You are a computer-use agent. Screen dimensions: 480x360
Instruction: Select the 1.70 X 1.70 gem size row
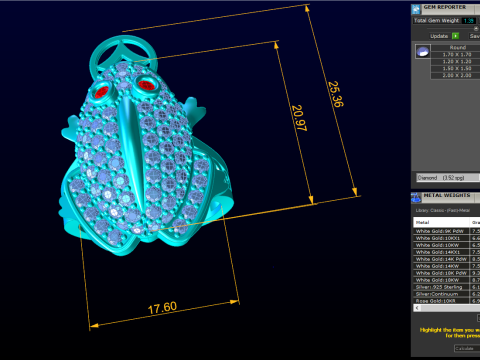click(455, 54)
